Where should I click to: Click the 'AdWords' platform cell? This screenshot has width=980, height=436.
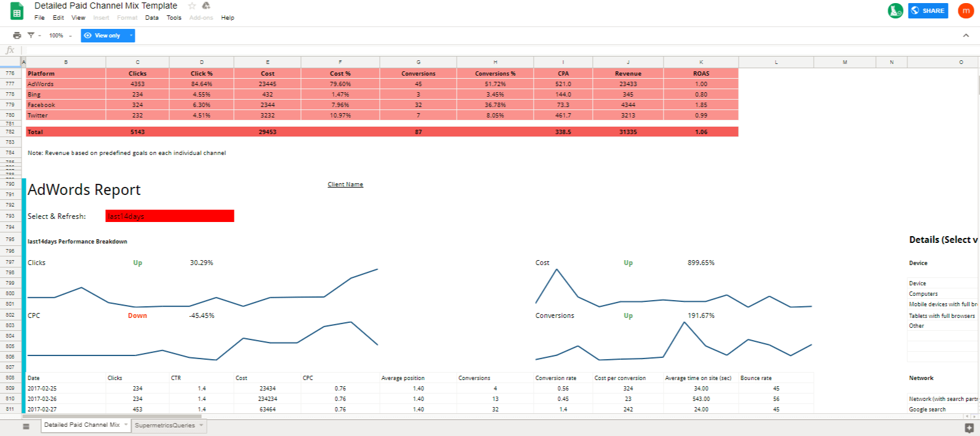66,84
